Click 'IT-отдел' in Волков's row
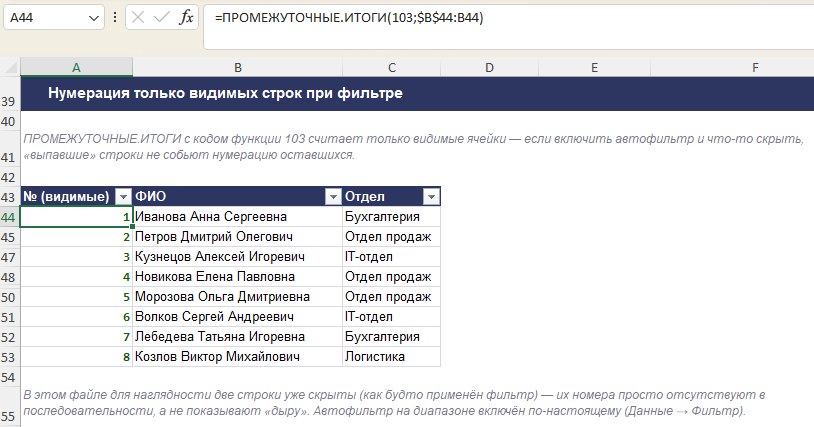814x427 pixels. (391, 317)
